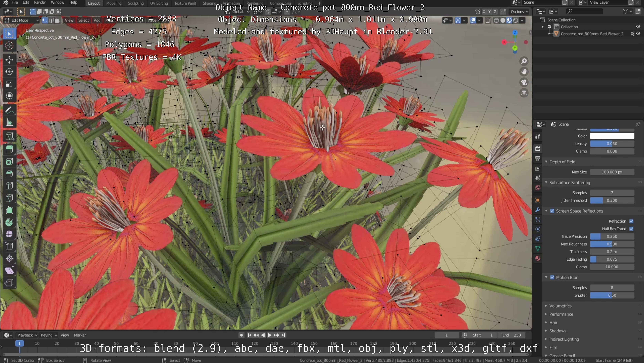Select the Measure tool
The image size is (644, 363).
[x=9, y=122]
